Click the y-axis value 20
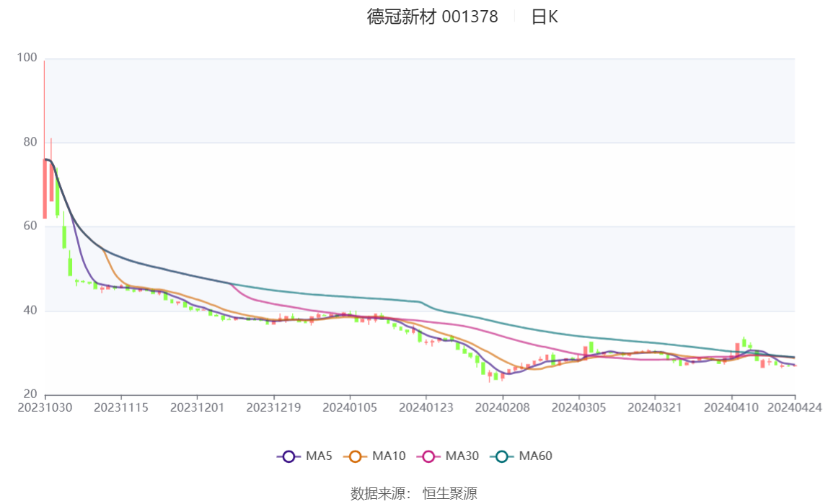This screenshot has height=504, width=828. [30, 394]
